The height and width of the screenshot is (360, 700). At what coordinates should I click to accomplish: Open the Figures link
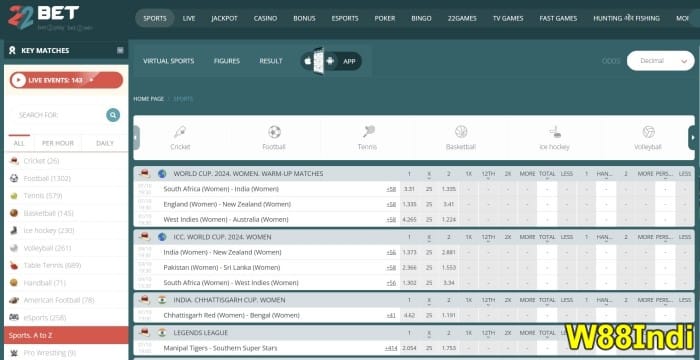227,61
